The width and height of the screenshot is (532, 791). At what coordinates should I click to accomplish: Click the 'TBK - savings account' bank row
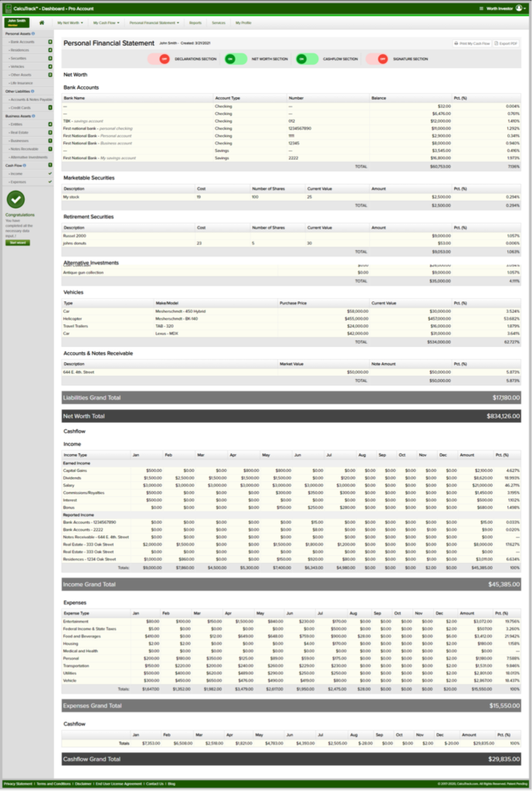[291, 121]
